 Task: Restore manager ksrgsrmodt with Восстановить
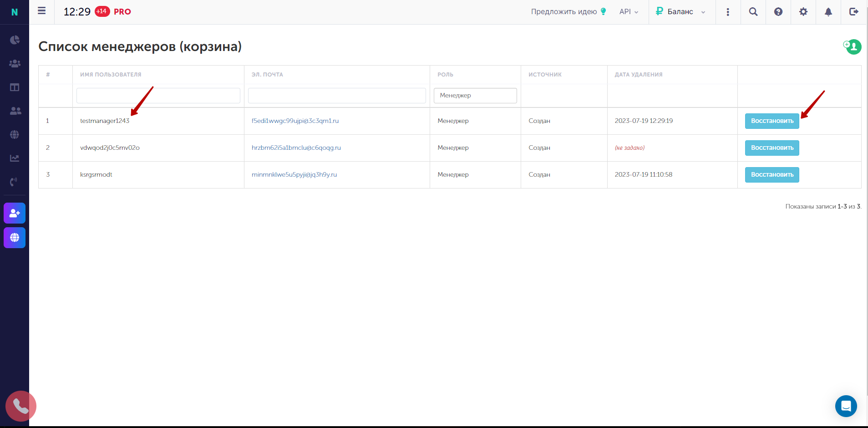[x=772, y=175]
